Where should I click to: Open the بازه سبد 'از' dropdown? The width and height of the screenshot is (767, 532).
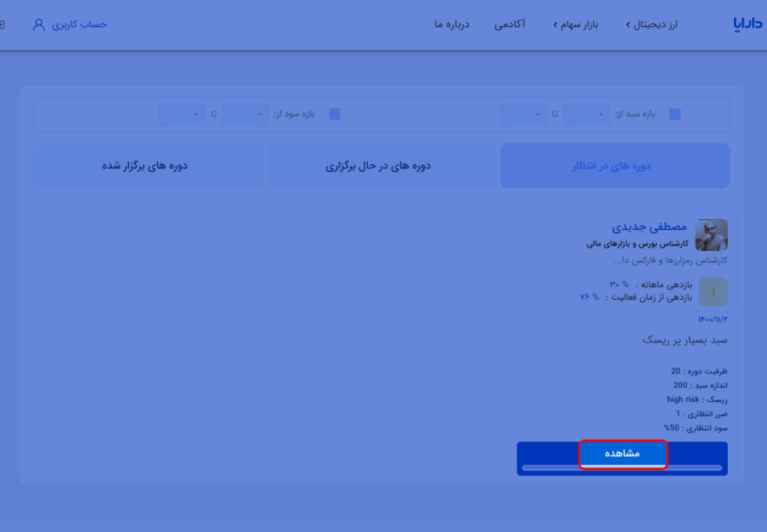586,114
